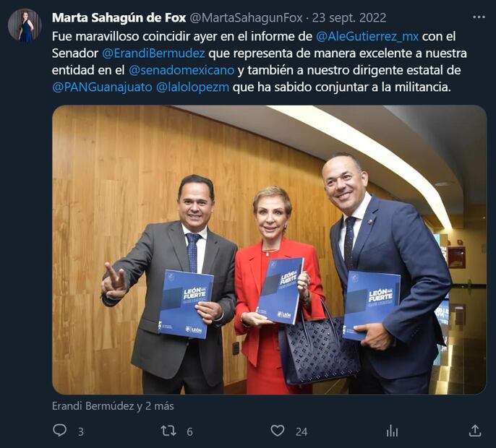Image resolution: width=496 pixels, height=448 pixels.
Task: Click the like count number 24
Action: (x=302, y=431)
